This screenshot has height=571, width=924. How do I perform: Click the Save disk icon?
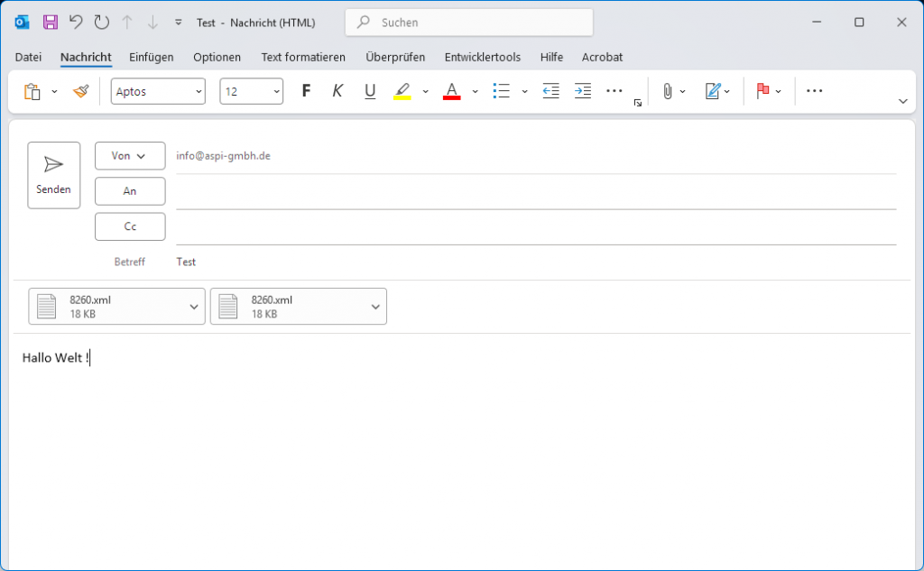[51, 22]
